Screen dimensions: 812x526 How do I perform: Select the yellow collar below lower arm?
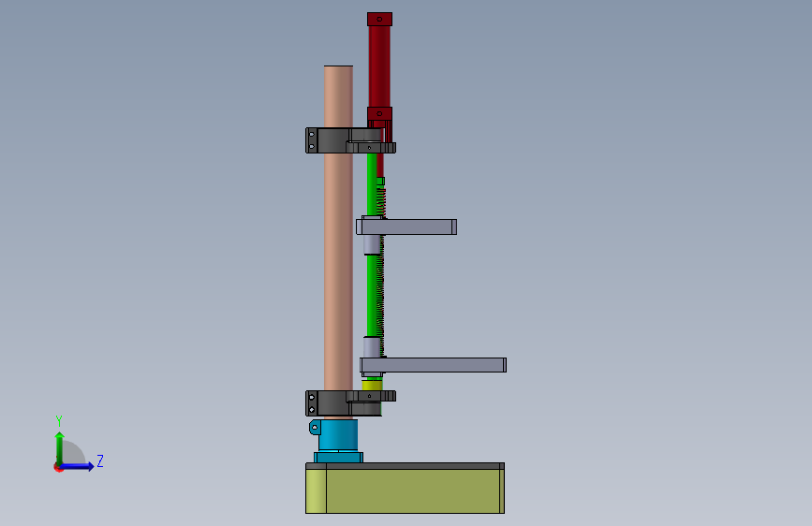coord(372,385)
